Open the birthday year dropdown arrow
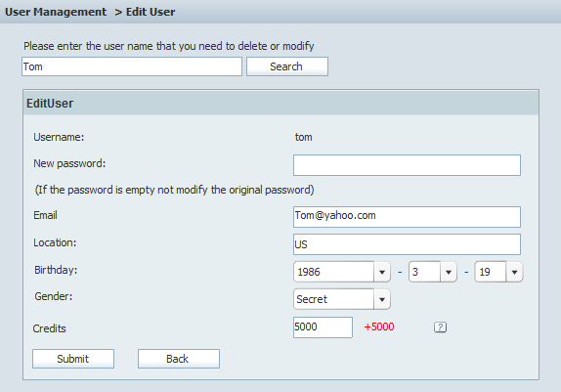The height and width of the screenshot is (392, 561). (382, 272)
